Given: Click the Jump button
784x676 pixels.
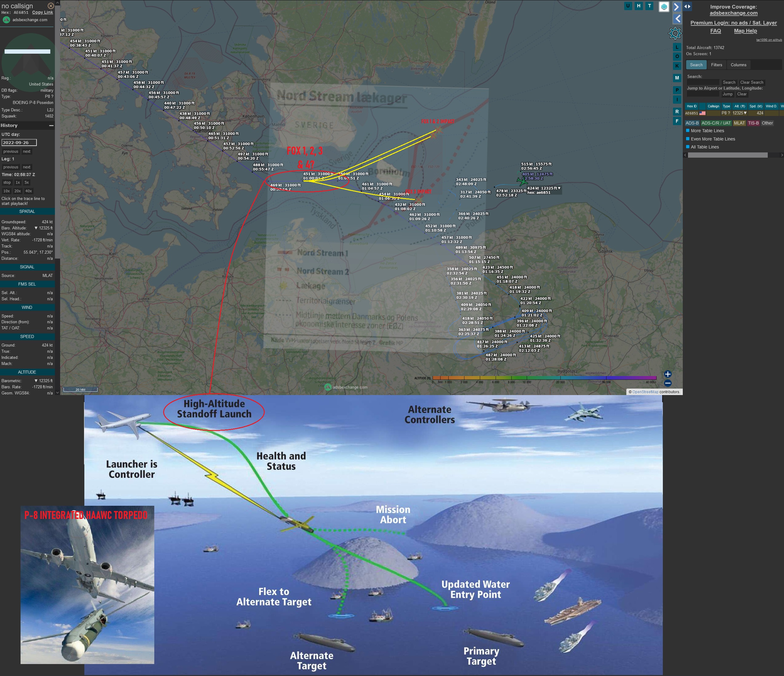Looking at the screenshot, I should pos(728,94).
